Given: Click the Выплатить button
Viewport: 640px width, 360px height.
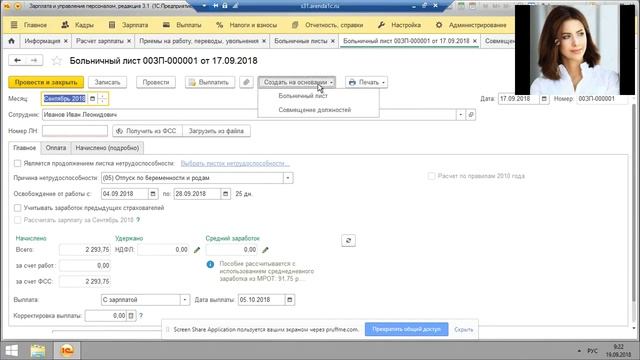Looking at the screenshot, I should pos(210,82).
